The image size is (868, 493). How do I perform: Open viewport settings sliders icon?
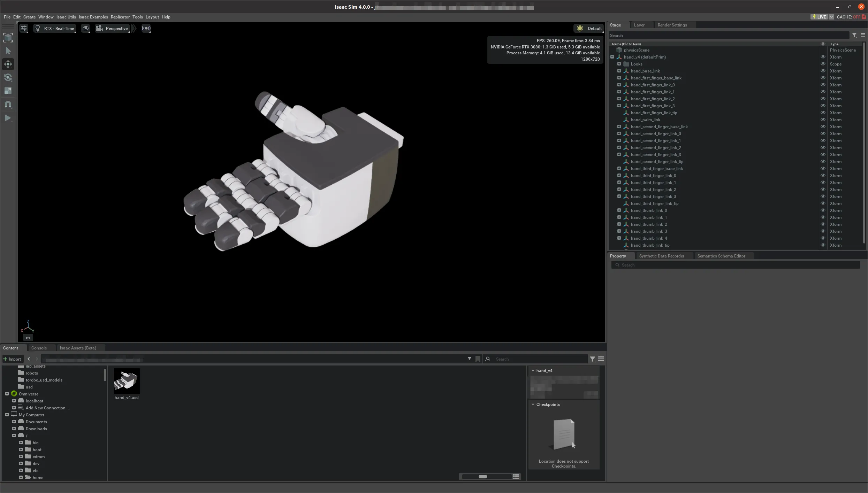tap(24, 29)
